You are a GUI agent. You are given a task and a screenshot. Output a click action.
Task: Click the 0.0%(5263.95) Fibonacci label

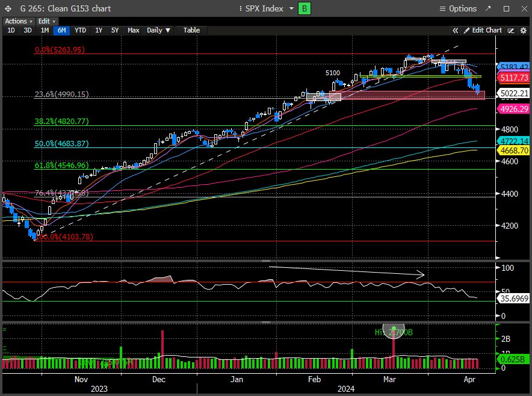click(x=60, y=49)
